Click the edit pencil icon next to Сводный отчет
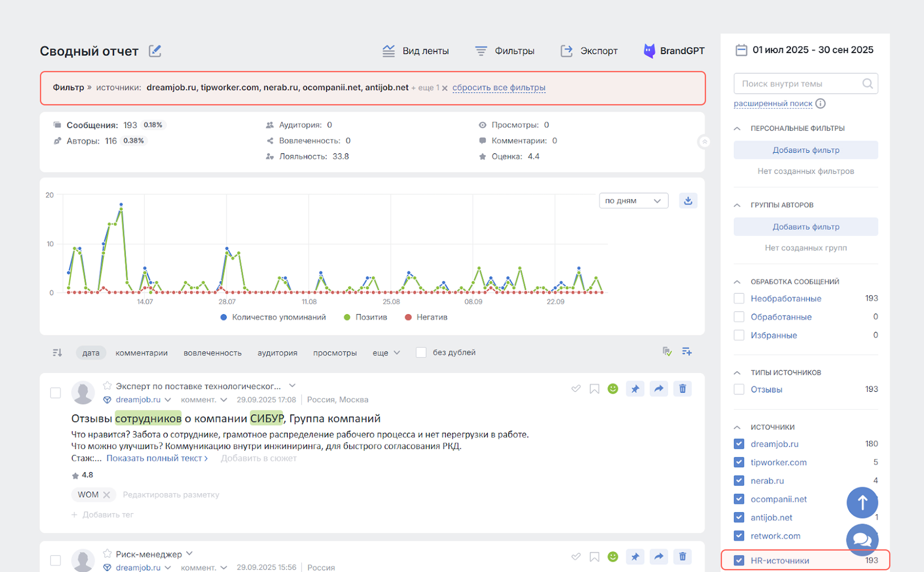Image resolution: width=924 pixels, height=572 pixels. [x=155, y=51]
